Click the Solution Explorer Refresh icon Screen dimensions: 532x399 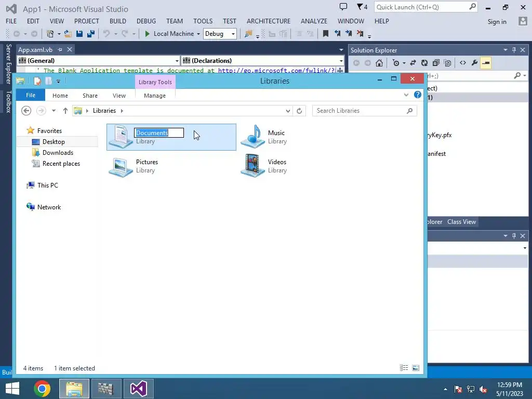point(424,63)
